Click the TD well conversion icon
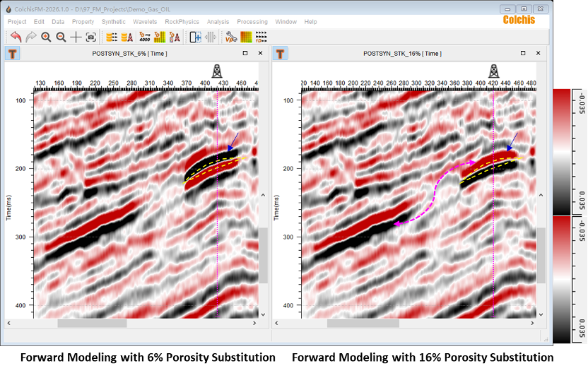588x373 pixels. (175, 37)
